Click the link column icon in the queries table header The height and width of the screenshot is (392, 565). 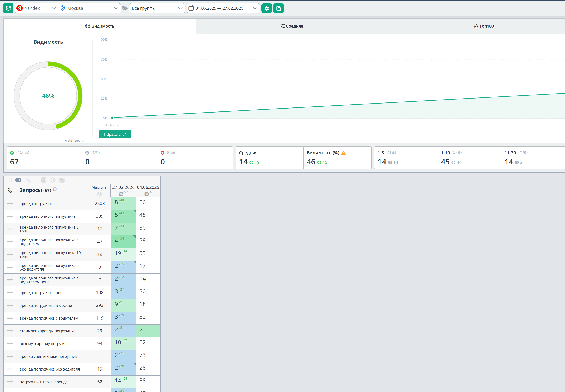10,190
